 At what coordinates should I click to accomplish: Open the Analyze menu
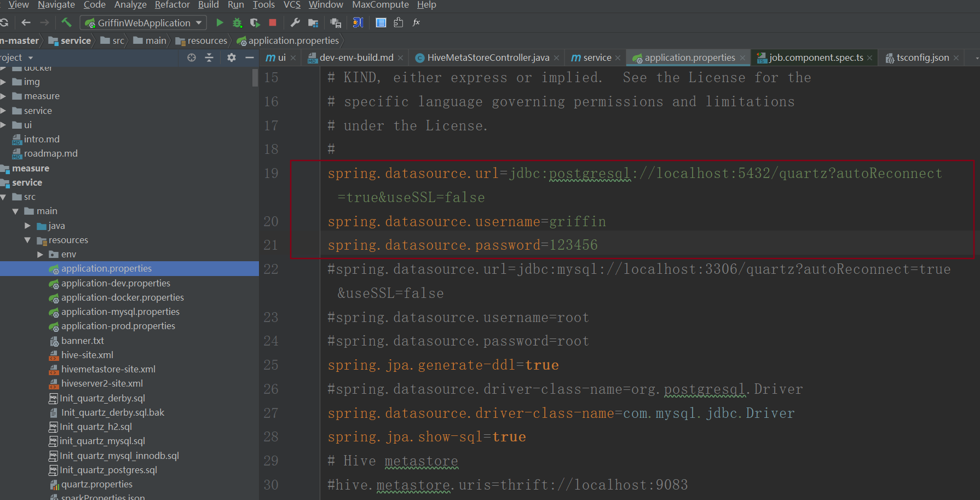tap(130, 5)
